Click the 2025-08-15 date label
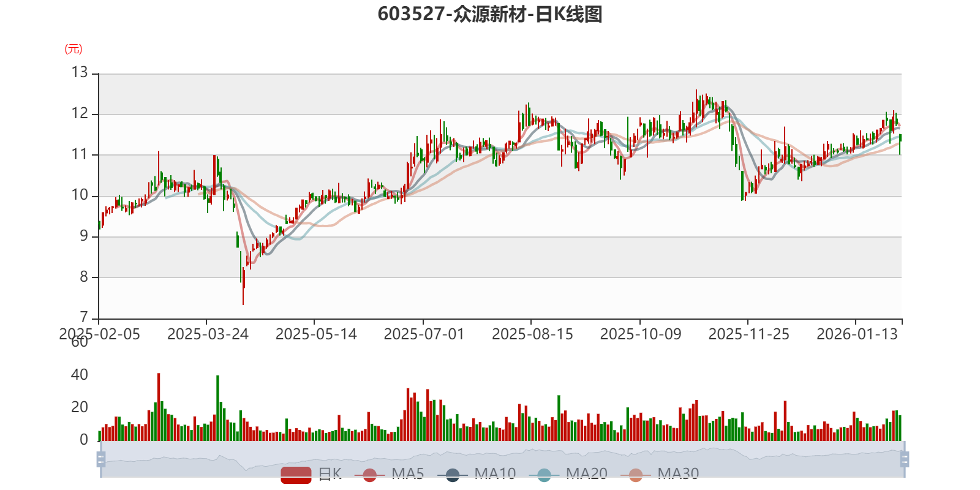980x490 pixels. pos(532,334)
